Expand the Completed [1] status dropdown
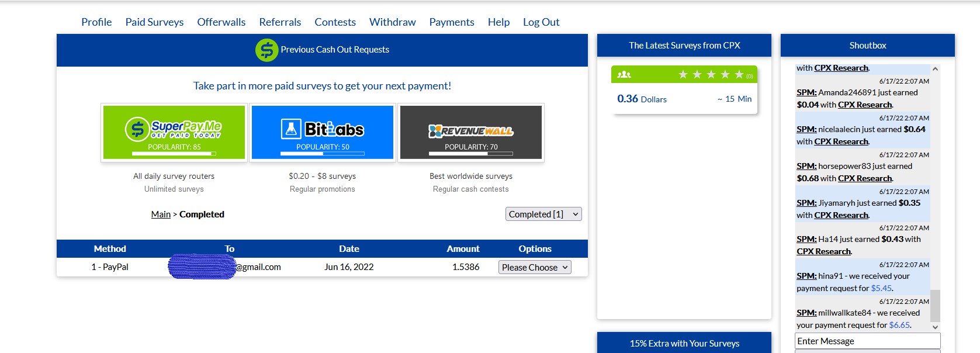980x353 pixels. coord(543,214)
